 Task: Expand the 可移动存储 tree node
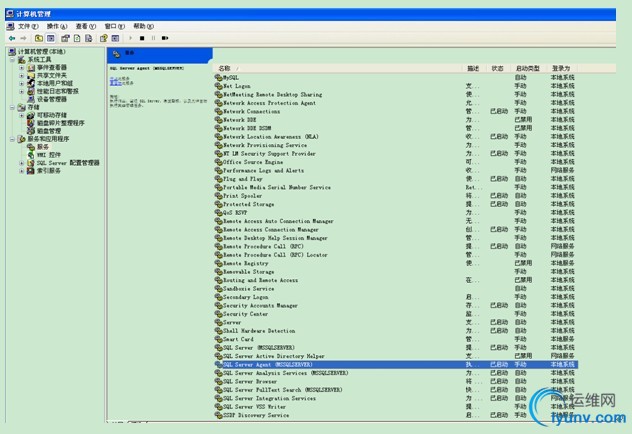coord(21,115)
